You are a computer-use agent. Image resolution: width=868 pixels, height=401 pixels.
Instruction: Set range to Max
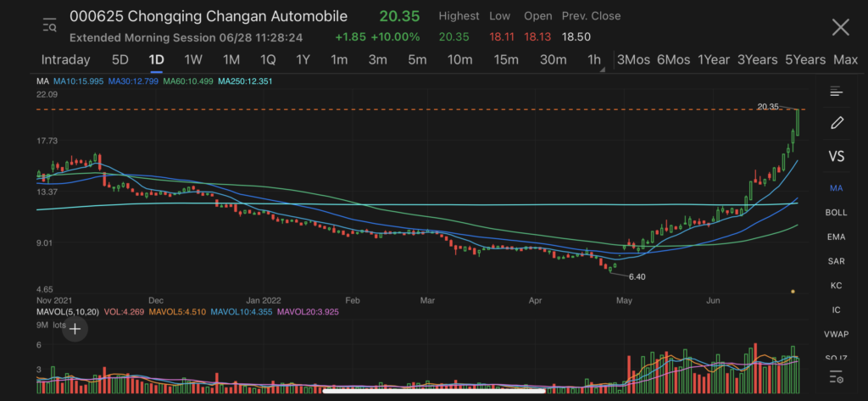click(x=845, y=60)
